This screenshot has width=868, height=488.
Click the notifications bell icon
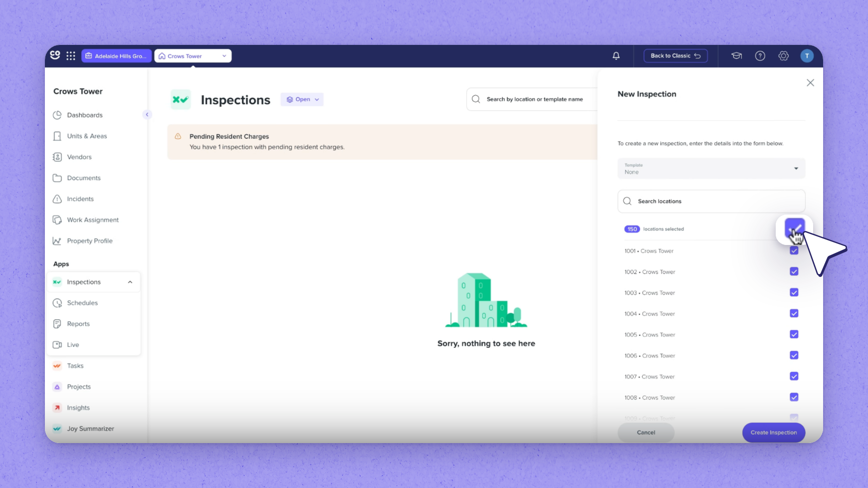[616, 56]
